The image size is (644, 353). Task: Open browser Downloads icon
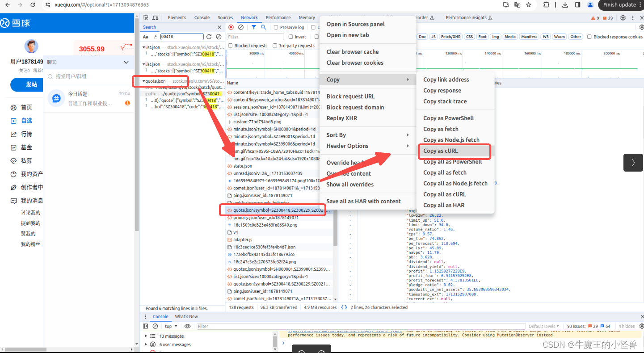coord(565,4)
